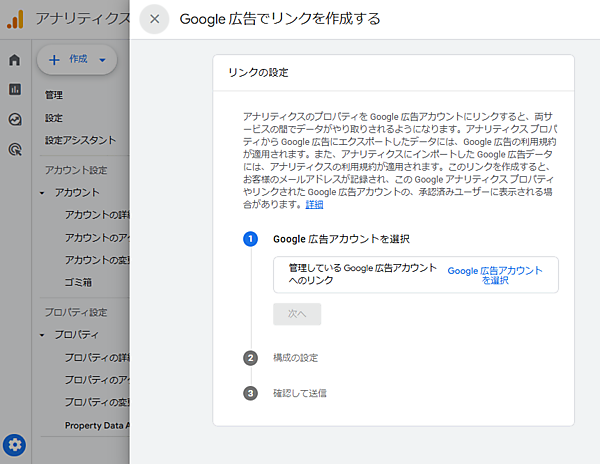Collapse the プロパティ tree section

pos(42,334)
